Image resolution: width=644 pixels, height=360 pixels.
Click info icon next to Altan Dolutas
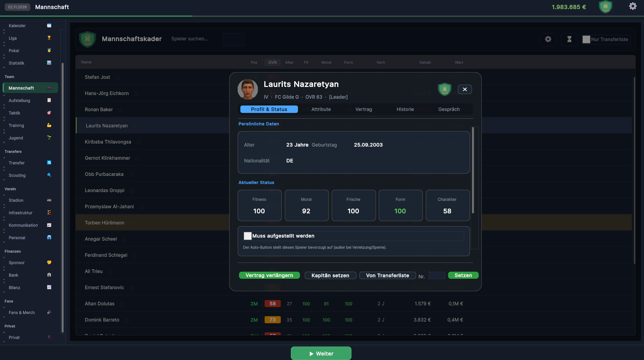point(122,304)
